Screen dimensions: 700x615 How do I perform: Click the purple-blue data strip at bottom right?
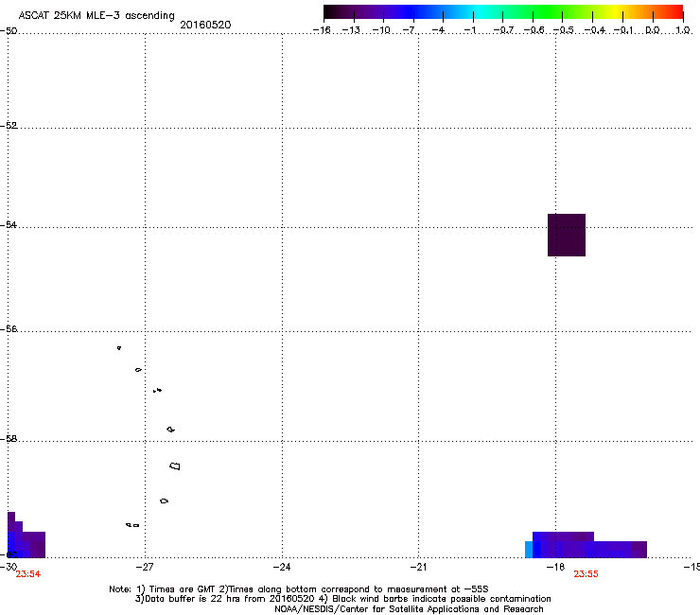586,545
